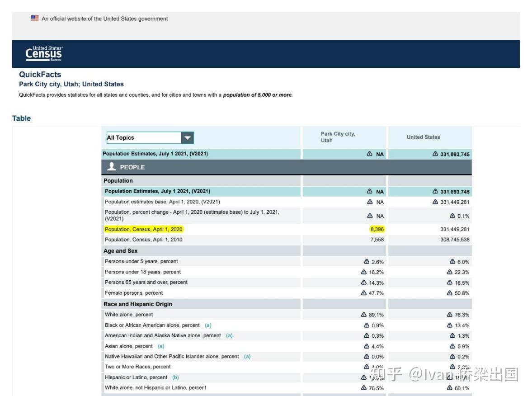Click warning icon for Park City Female persons 47.7%
Screen dimensions: 532x396
coord(364,292)
